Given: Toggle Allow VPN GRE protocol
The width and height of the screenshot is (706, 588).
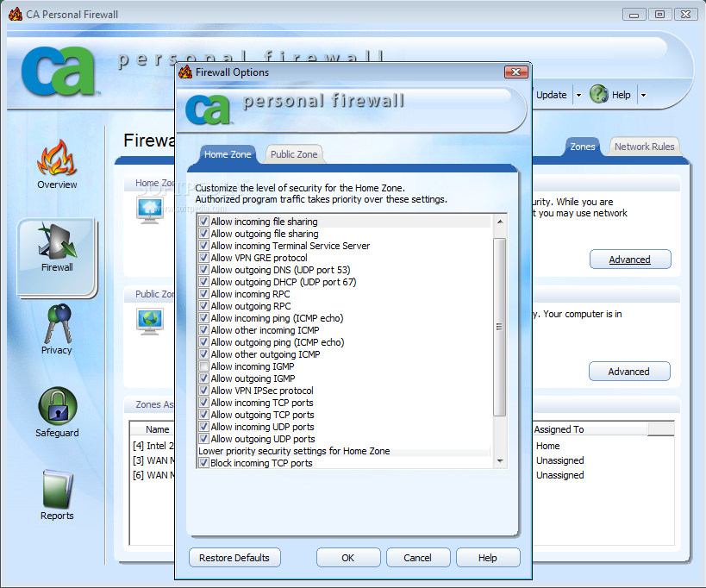Looking at the screenshot, I should click(203, 258).
